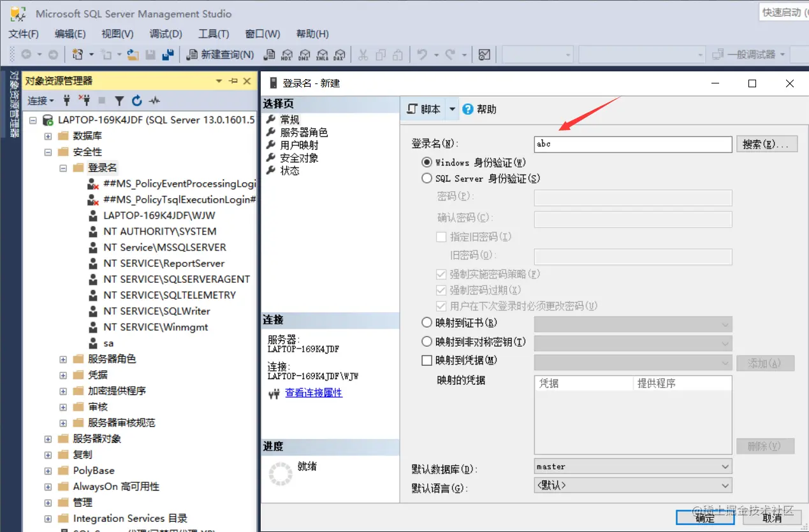Click the 搜索(E)... button

767,145
